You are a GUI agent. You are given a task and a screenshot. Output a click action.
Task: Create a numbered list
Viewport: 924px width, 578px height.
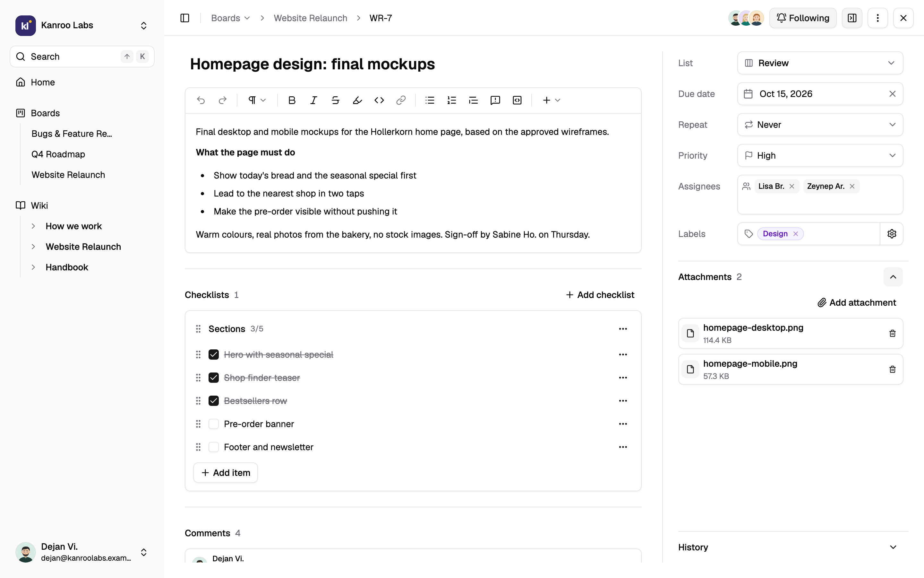point(452,100)
